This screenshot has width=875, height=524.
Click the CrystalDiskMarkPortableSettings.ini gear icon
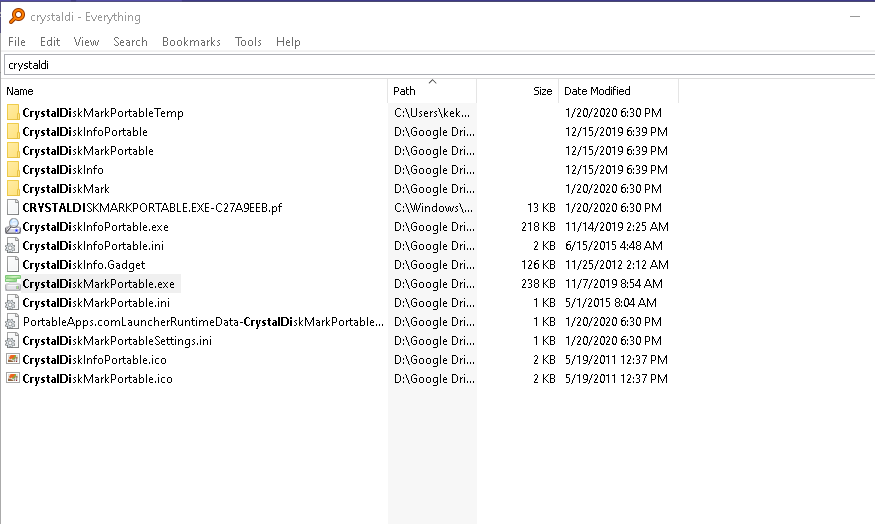(13, 340)
